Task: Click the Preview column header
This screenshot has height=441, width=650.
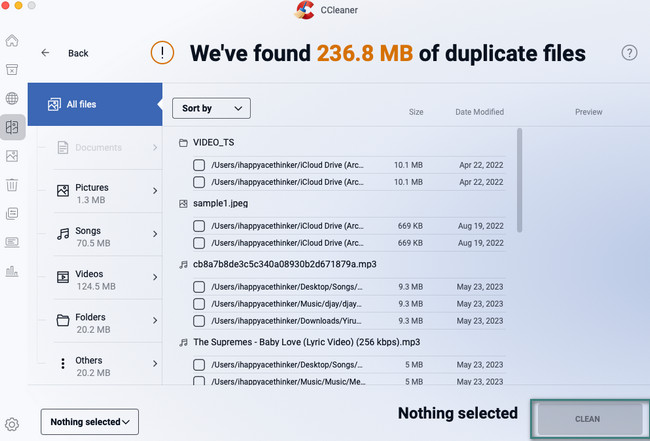Action: [589, 112]
